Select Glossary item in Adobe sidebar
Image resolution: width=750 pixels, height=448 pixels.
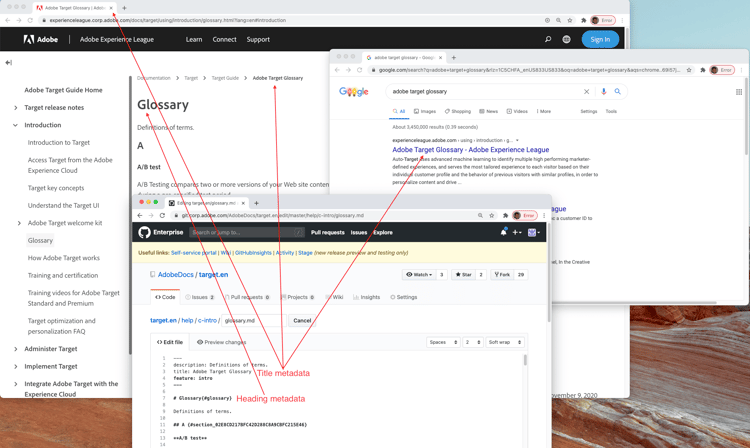coord(40,240)
